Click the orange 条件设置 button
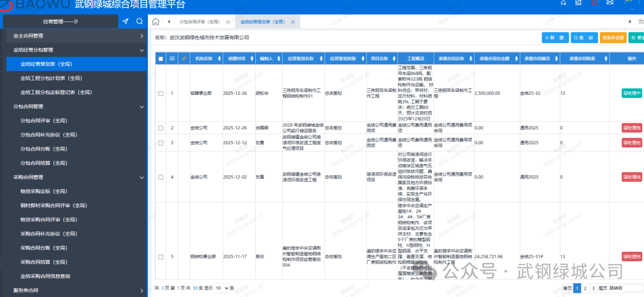644x297 pixels. tap(613, 38)
